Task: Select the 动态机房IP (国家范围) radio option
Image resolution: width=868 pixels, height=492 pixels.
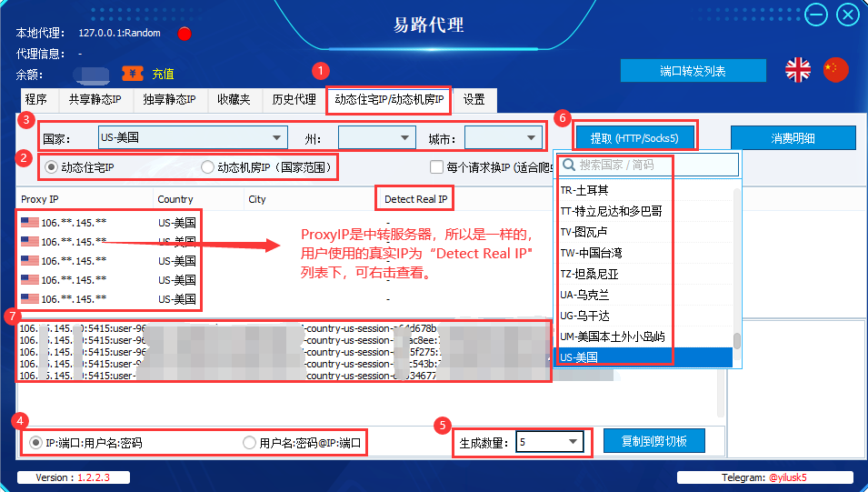Action: pos(207,166)
